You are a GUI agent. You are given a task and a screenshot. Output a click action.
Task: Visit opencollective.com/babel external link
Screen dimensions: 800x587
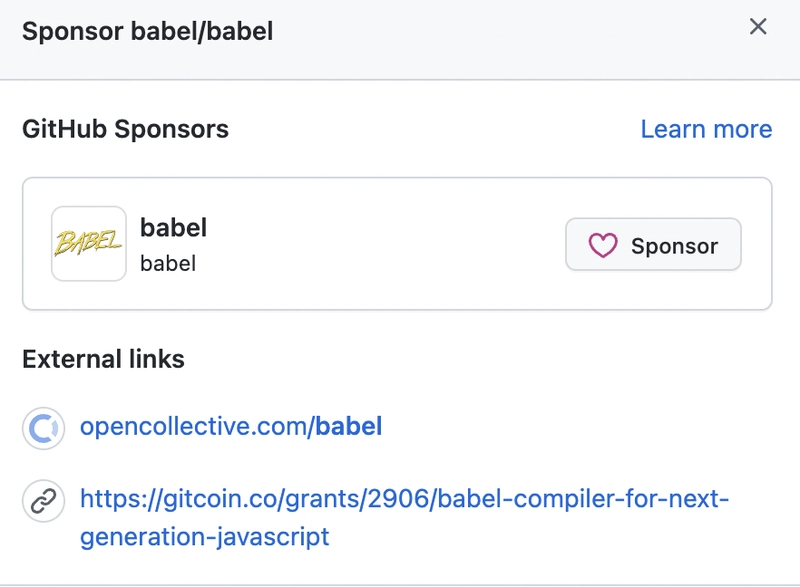tap(229, 426)
